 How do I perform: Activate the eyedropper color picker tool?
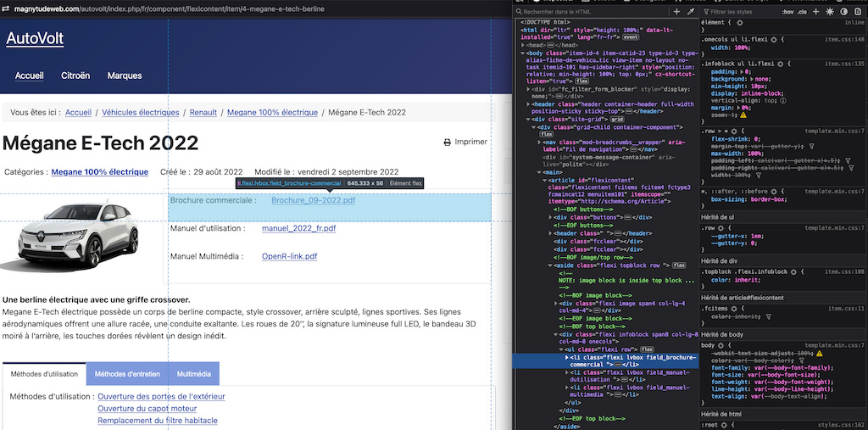690,12
